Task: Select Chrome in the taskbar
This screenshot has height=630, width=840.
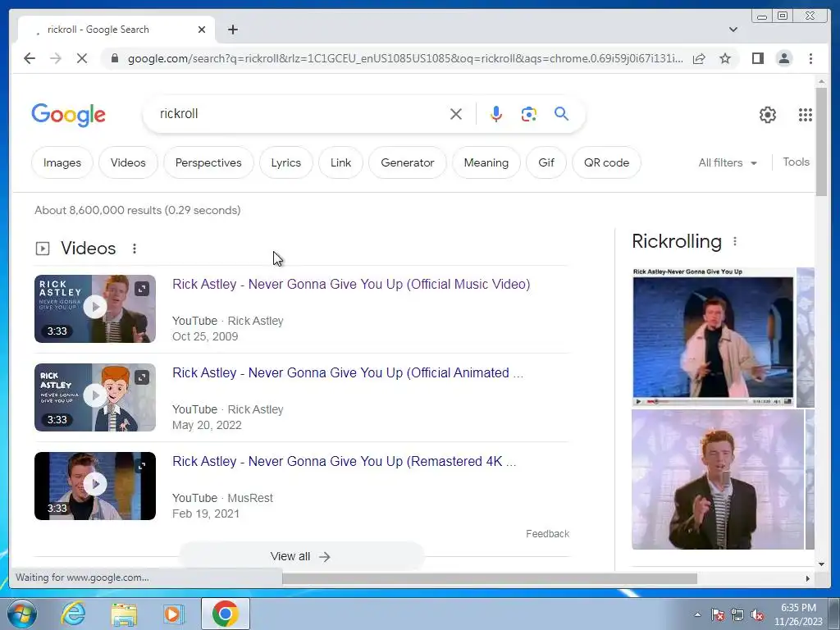Action: [225, 614]
